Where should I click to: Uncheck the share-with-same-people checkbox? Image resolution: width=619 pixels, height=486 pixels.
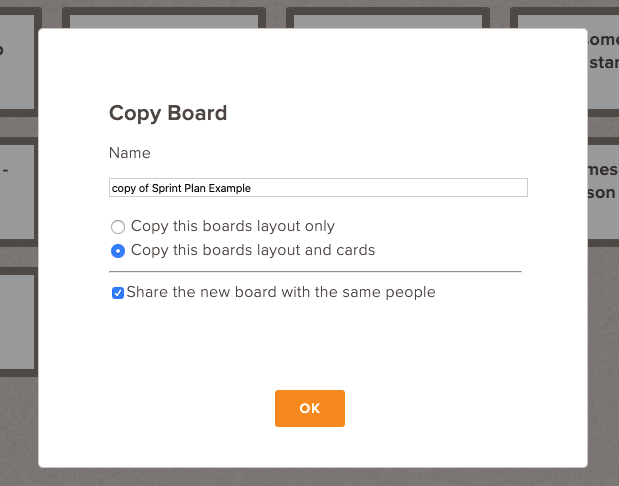[118, 293]
